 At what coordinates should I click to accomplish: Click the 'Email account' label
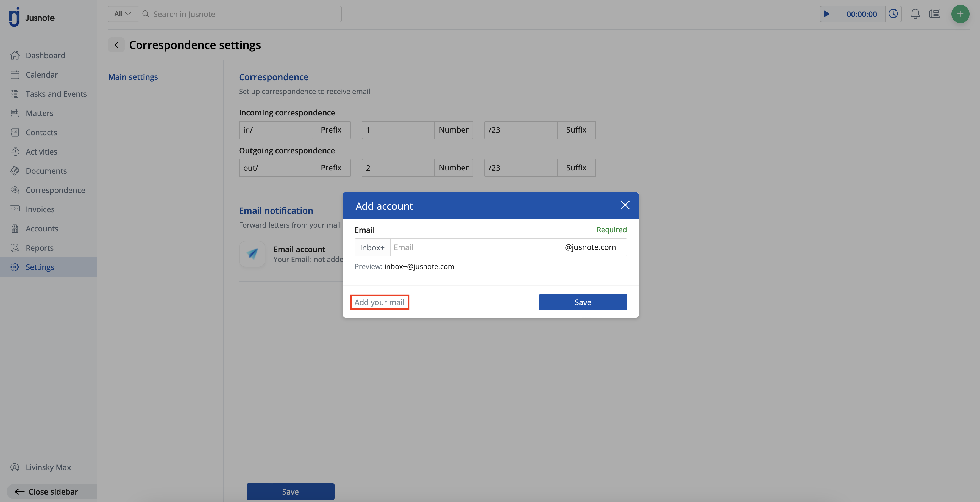tap(299, 249)
